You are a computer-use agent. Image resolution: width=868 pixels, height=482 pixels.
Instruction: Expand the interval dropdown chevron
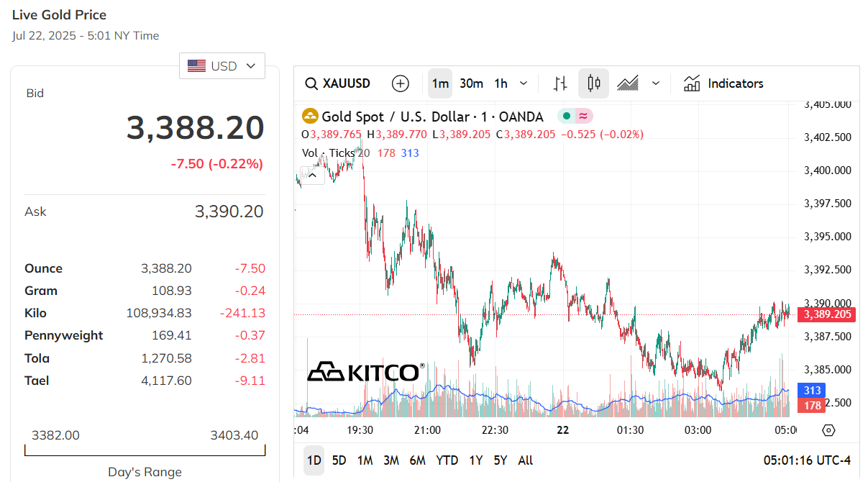(x=524, y=83)
